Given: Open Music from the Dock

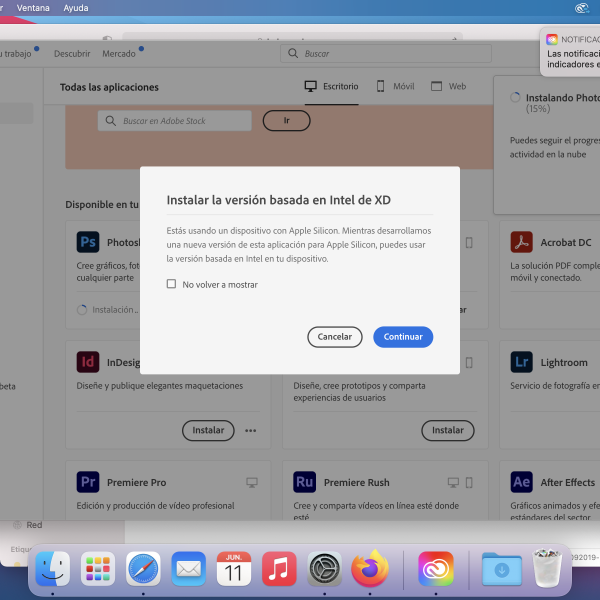Looking at the screenshot, I should click(x=279, y=569).
